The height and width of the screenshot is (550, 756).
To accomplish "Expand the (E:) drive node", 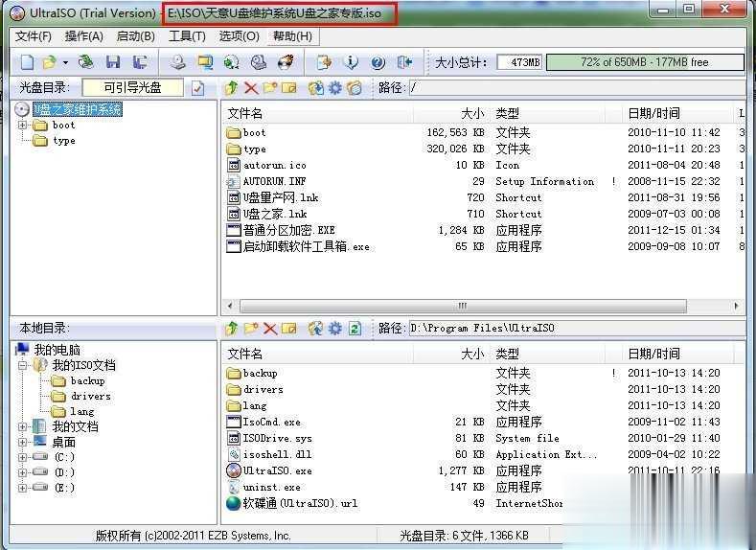I will pyautogui.click(x=22, y=488).
